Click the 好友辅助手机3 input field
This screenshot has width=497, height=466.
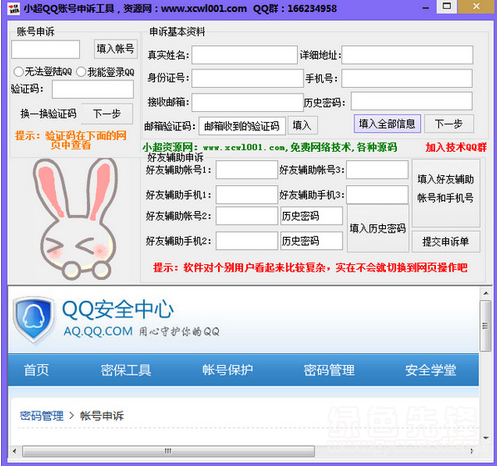pyautogui.click(x=377, y=195)
